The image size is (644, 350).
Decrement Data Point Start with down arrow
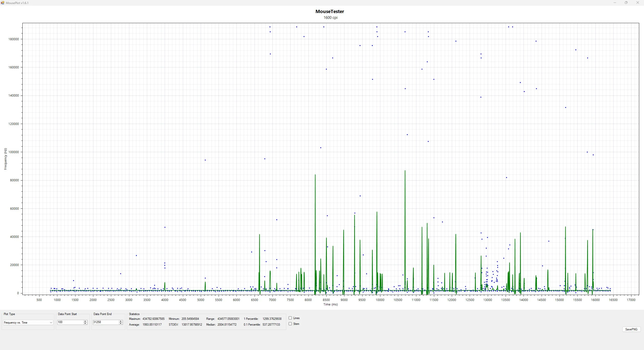tap(85, 323)
